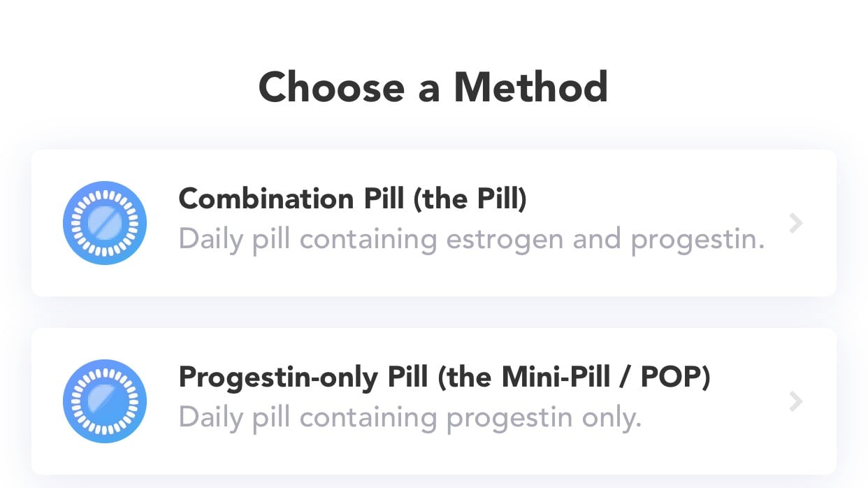The image size is (868, 488).
Task: Open 'Combination Pill (the Pill)' option
Action: (x=433, y=222)
